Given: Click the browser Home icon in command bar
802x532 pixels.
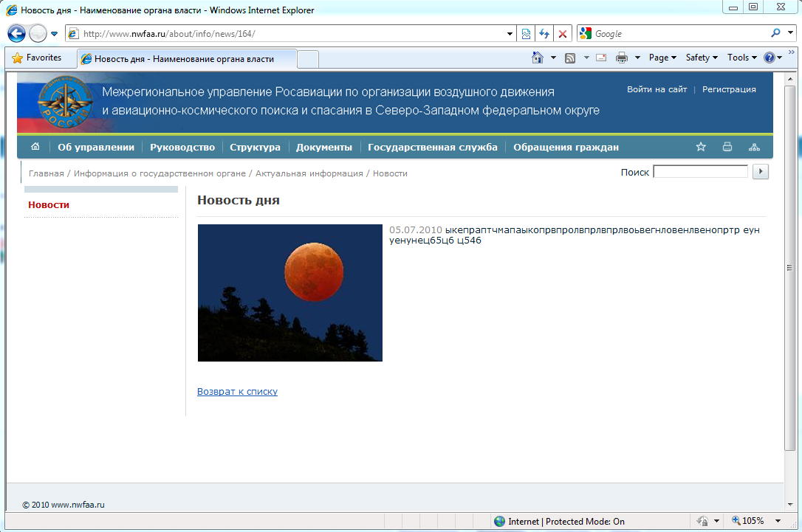Looking at the screenshot, I should (538, 58).
